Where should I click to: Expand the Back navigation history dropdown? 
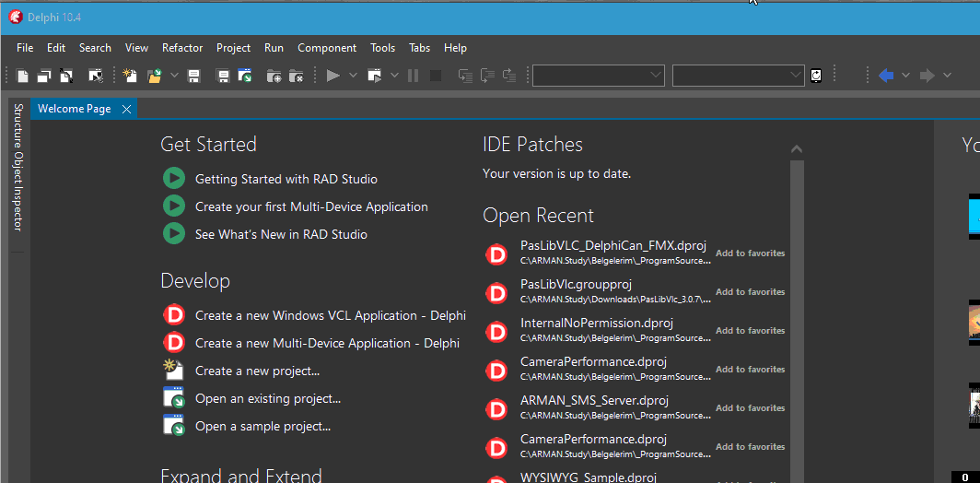point(905,76)
